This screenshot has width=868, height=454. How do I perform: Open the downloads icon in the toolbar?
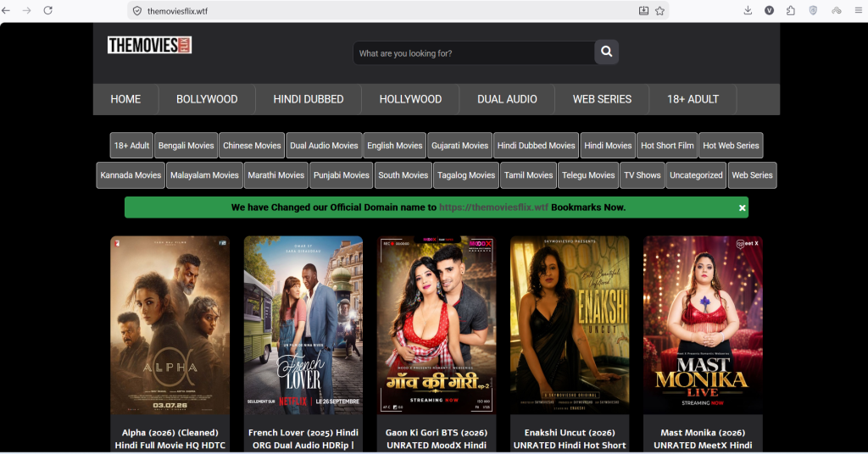pos(748,10)
